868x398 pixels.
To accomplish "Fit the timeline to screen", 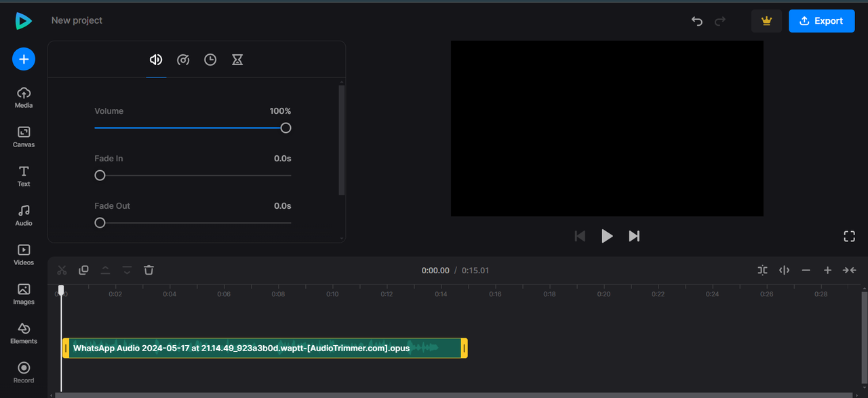I will tap(849, 270).
